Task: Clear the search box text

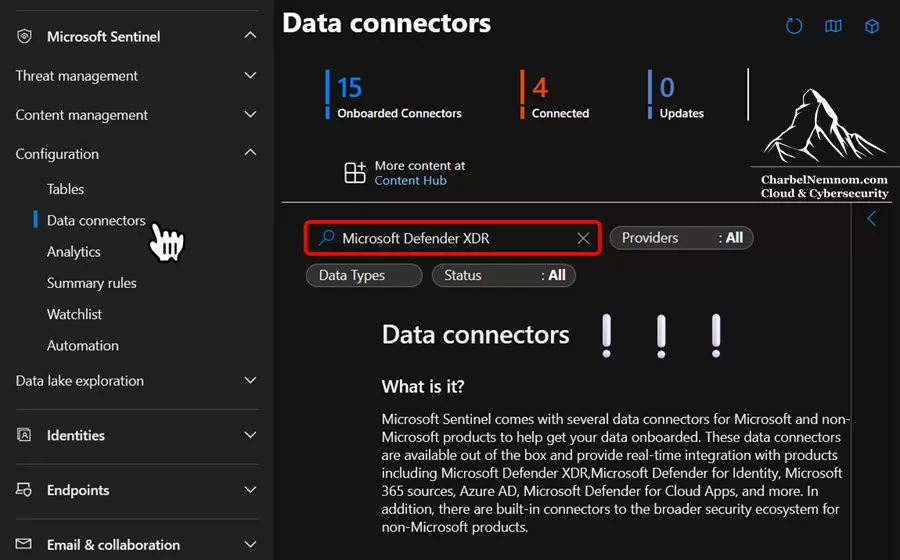Action: point(583,238)
